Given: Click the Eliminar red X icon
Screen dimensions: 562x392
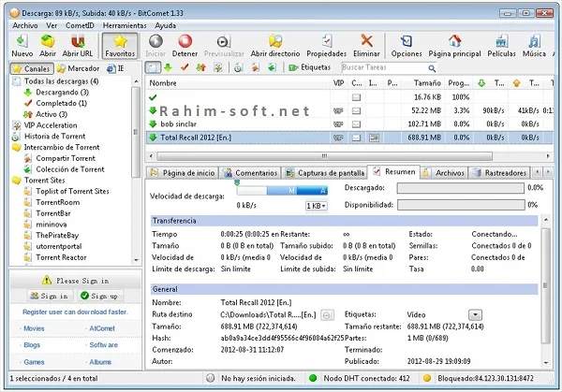Looking at the screenshot, I should click(x=366, y=46).
